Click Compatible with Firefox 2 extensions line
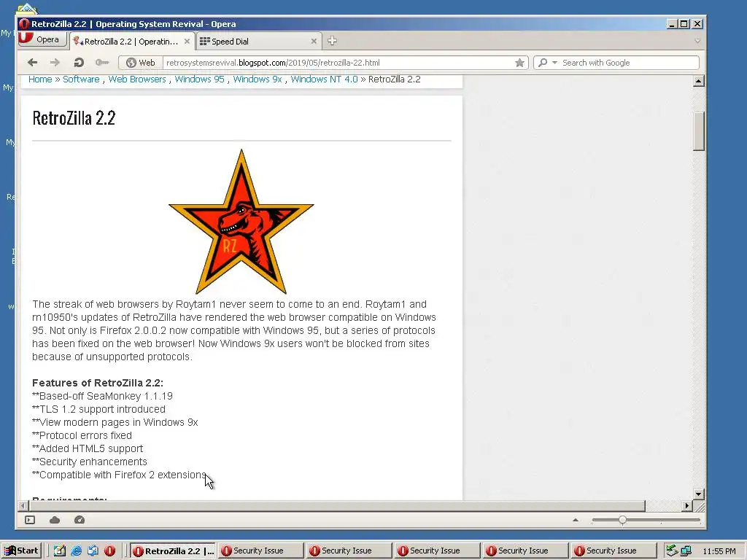Screen dimensions: 747x560 pos(119,475)
